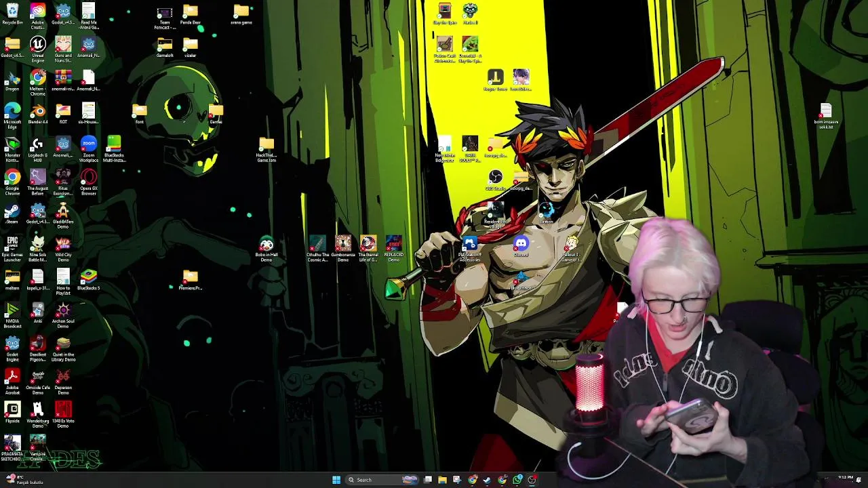Screen dimensions: 868x488
Task: Select Gambonanza Demo icon
Action: [343, 249]
